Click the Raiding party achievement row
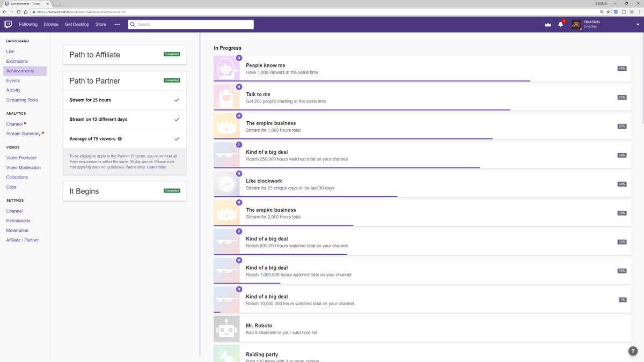 pos(422,353)
